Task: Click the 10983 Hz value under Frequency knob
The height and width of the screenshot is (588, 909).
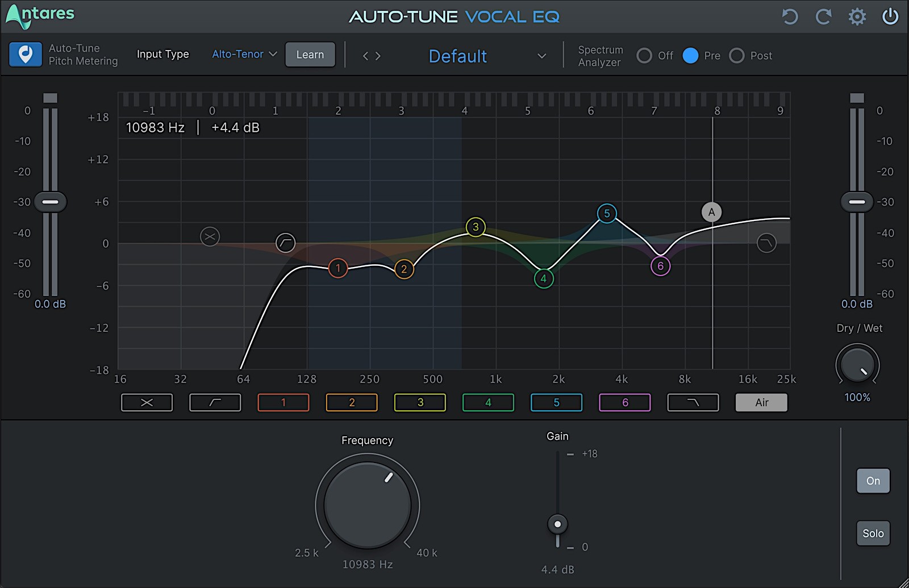Action: point(368,564)
